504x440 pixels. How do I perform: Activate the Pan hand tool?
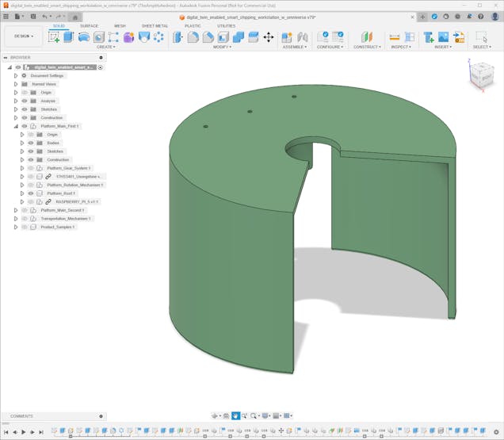click(235, 415)
